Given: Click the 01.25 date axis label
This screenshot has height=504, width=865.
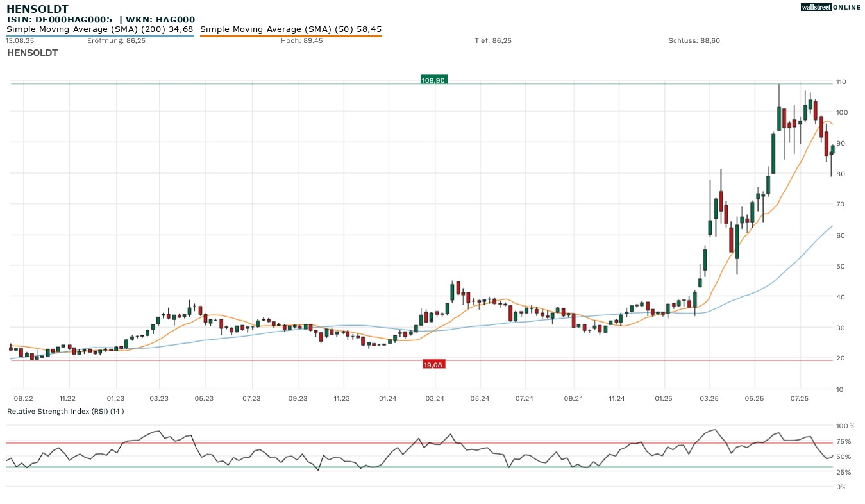Looking at the screenshot, I should (664, 399).
